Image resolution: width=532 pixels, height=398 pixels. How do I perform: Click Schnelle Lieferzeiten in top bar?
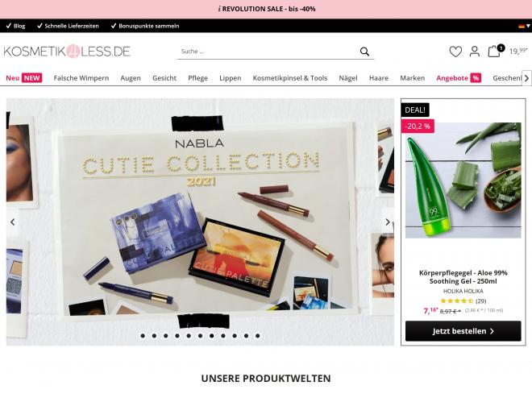tap(68, 26)
